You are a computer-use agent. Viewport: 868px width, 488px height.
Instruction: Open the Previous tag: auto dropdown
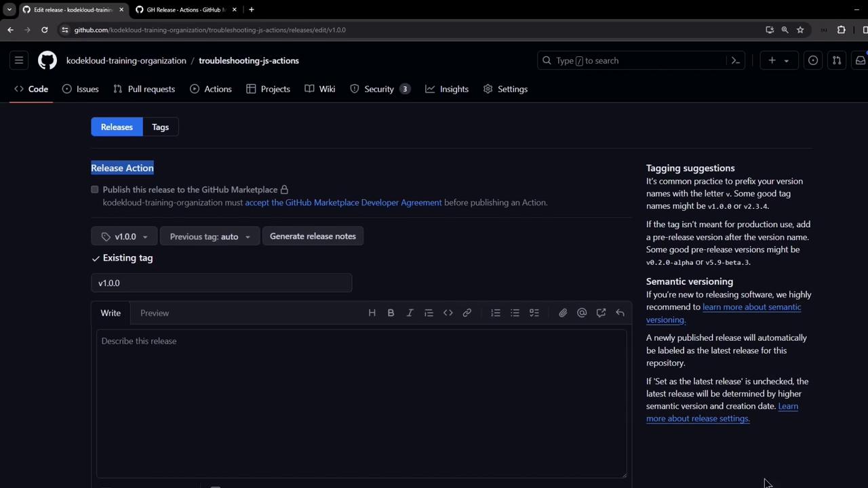(210, 237)
